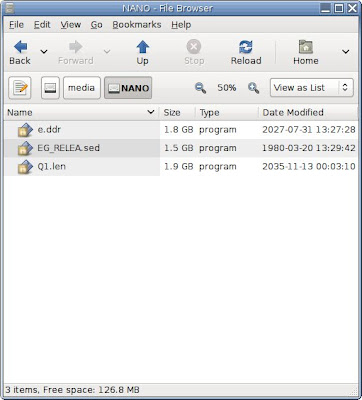Reset zoom using the 50% label
This screenshot has height=400, width=362.
point(227,88)
